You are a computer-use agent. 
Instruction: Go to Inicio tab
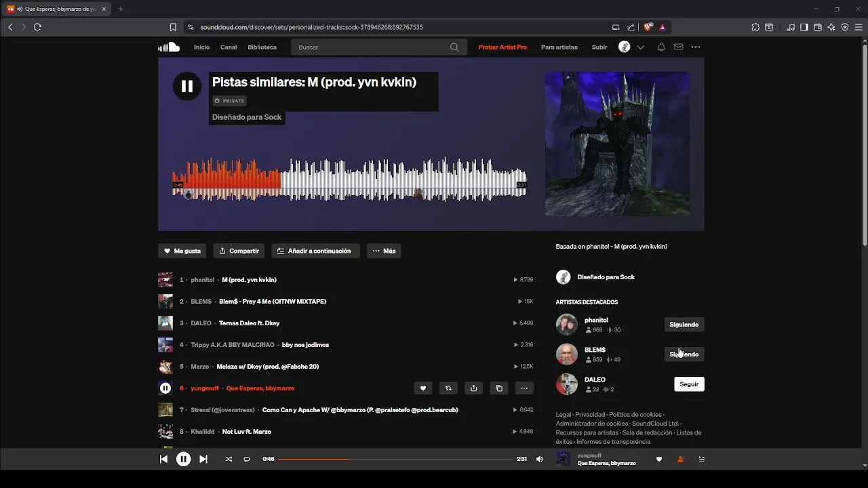tap(201, 47)
